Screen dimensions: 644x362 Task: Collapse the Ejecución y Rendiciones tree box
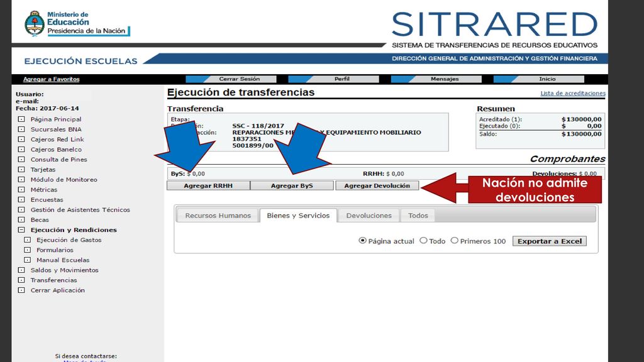point(21,230)
